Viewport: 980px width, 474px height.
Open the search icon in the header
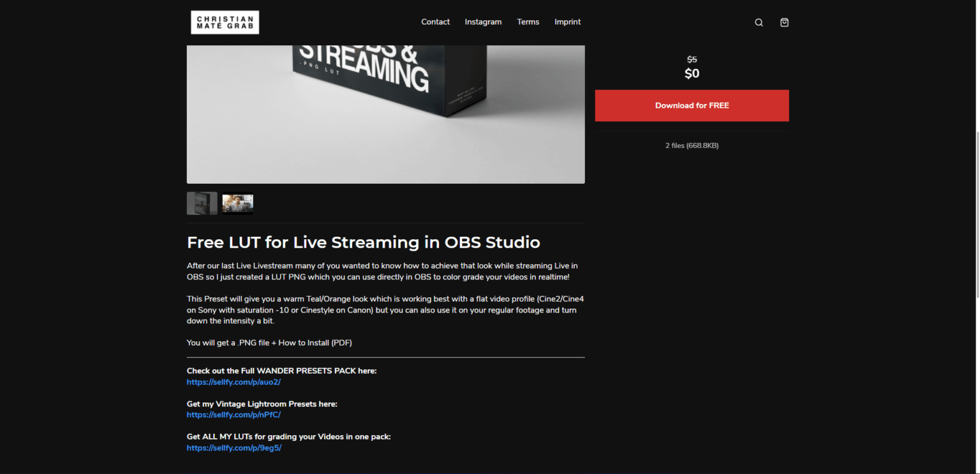click(x=759, y=22)
